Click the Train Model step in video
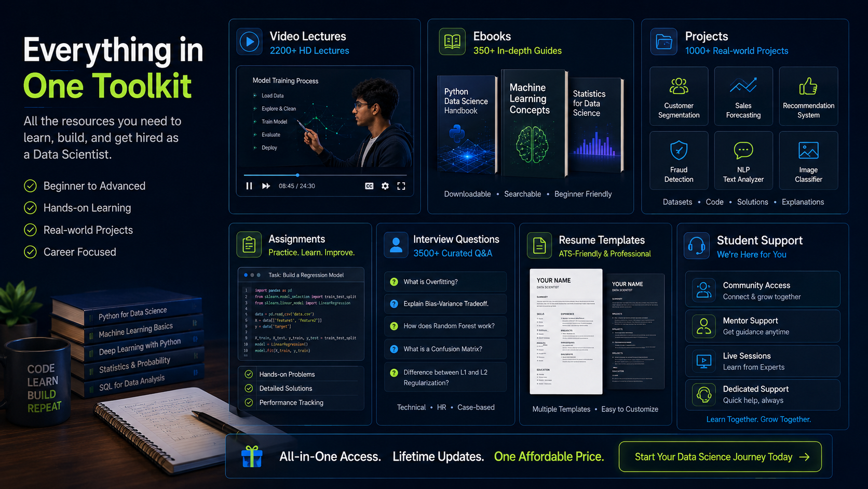The image size is (868, 489). (x=274, y=122)
